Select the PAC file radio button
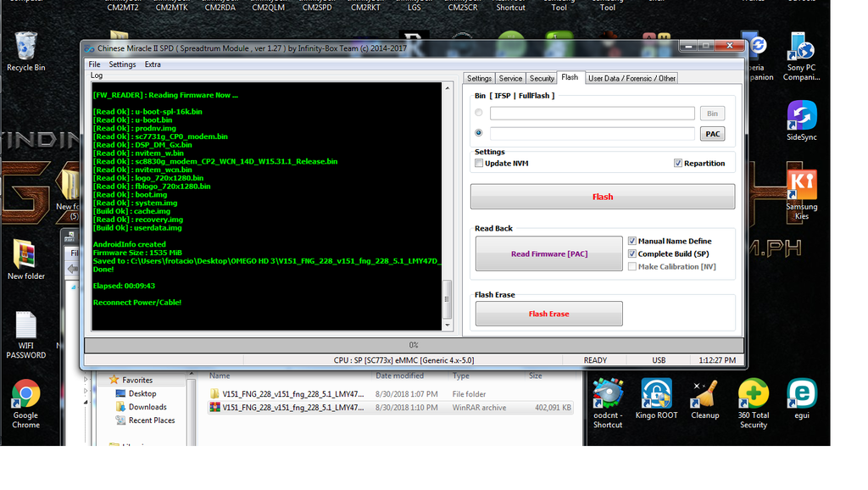 (x=480, y=133)
